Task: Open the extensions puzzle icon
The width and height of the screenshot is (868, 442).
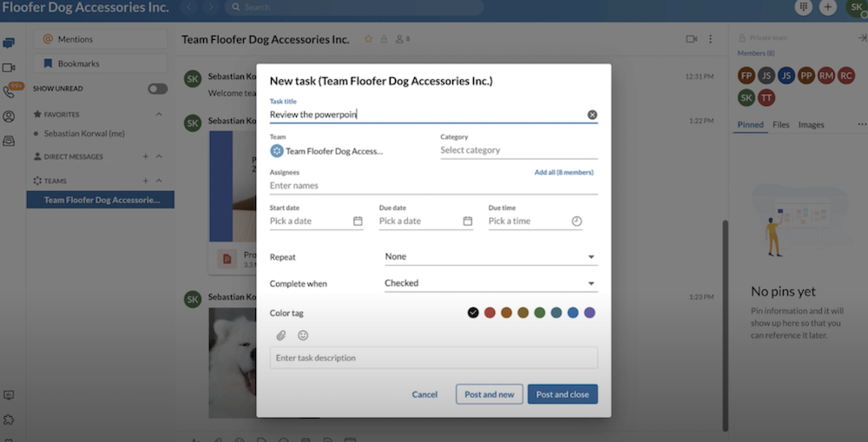Action: pyautogui.click(x=9, y=419)
